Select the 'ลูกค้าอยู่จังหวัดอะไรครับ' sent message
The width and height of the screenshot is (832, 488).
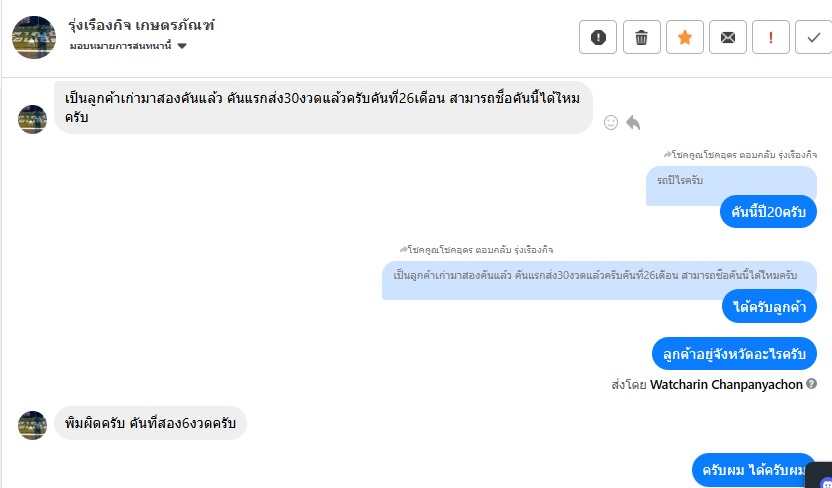741,353
